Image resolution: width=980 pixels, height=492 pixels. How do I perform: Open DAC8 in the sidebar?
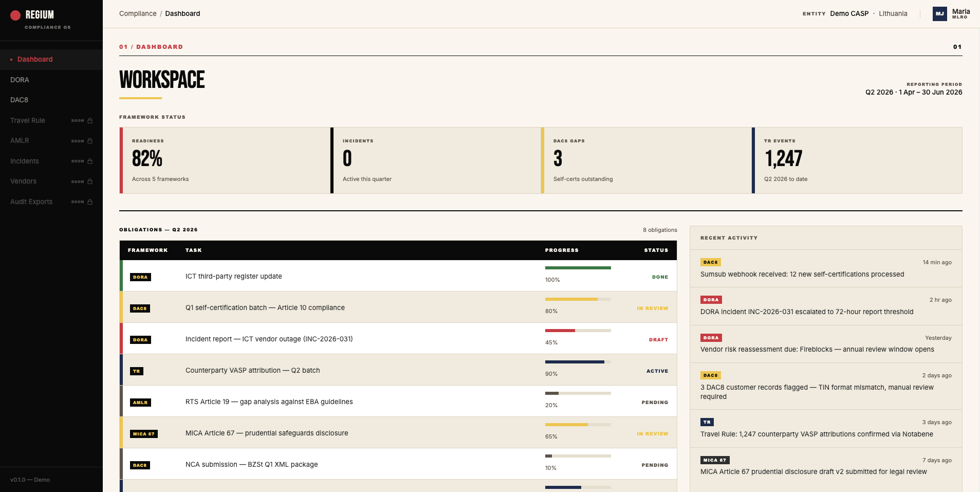(x=51, y=100)
